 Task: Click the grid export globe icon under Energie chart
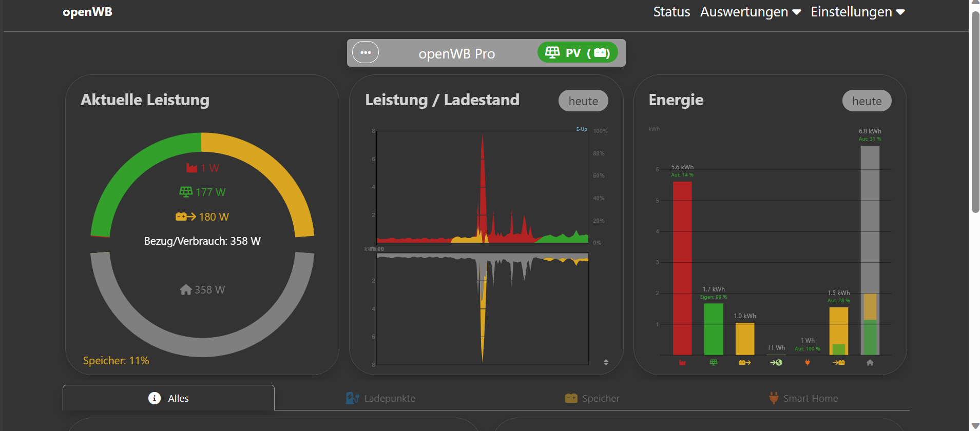click(x=776, y=363)
